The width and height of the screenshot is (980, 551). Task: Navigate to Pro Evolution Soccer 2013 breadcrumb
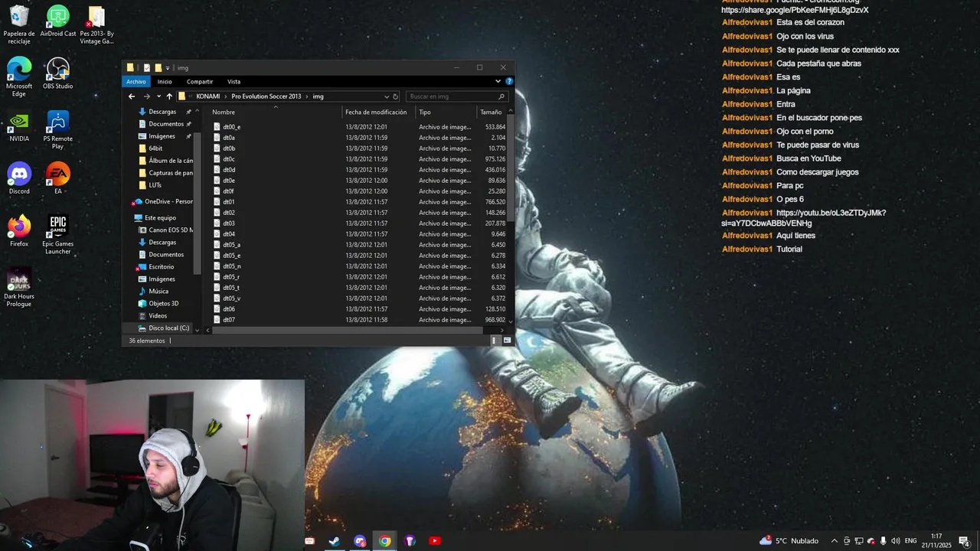(x=266, y=96)
